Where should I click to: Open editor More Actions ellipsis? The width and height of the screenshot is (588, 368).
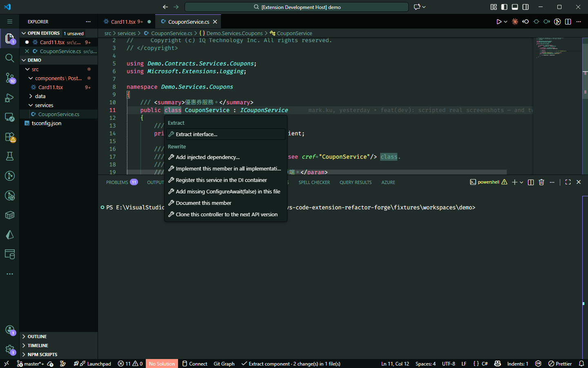579,22
